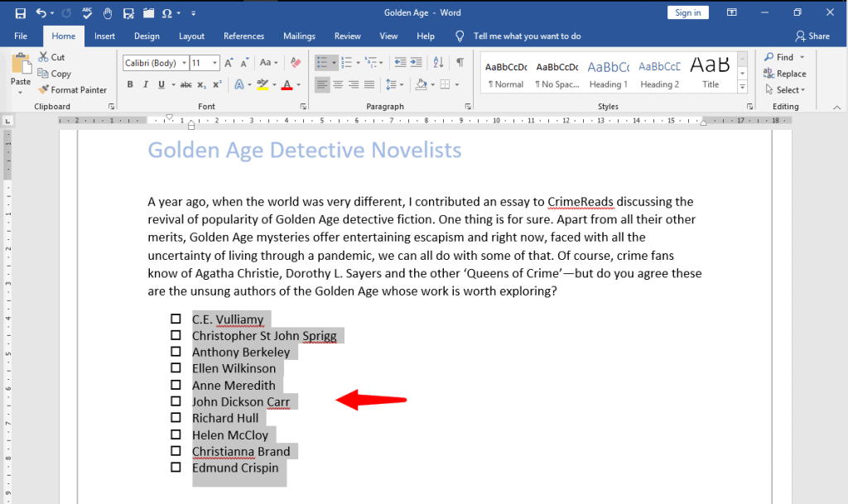Click Format Painter
The image size is (848, 504).
click(73, 89)
